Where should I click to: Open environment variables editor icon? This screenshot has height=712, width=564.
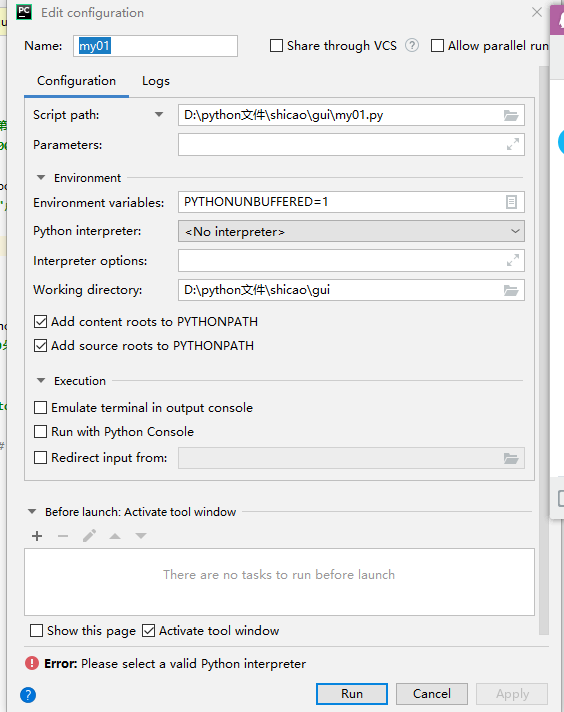point(511,202)
